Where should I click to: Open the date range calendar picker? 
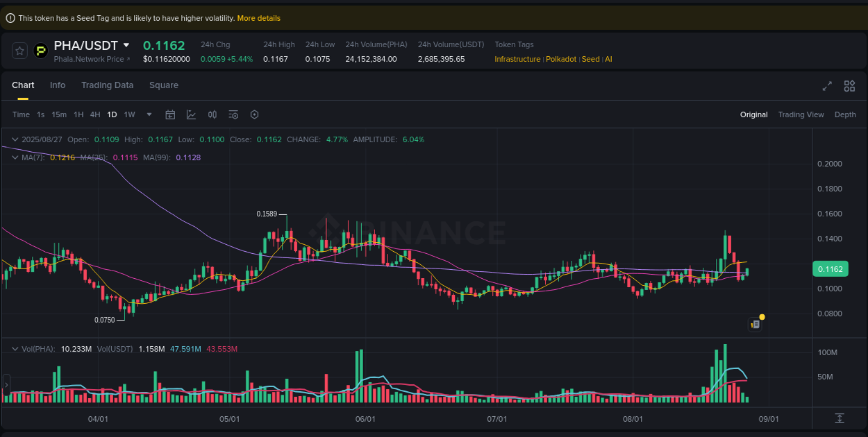[170, 114]
